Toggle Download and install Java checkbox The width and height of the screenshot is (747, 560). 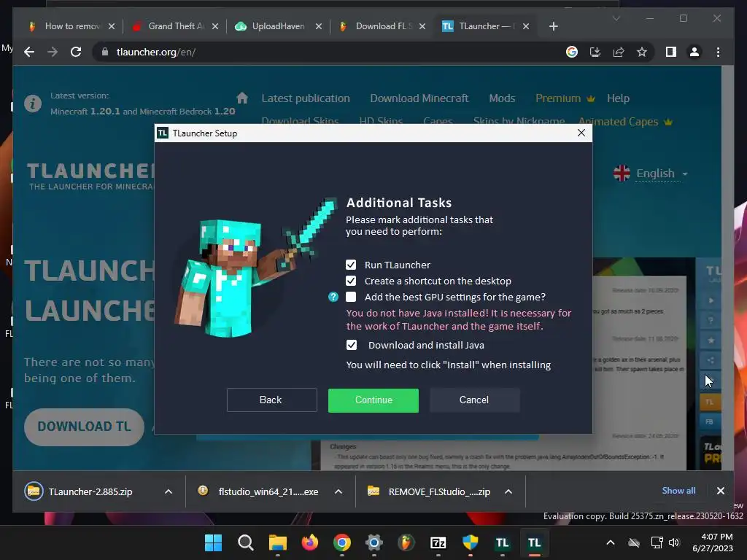click(351, 345)
